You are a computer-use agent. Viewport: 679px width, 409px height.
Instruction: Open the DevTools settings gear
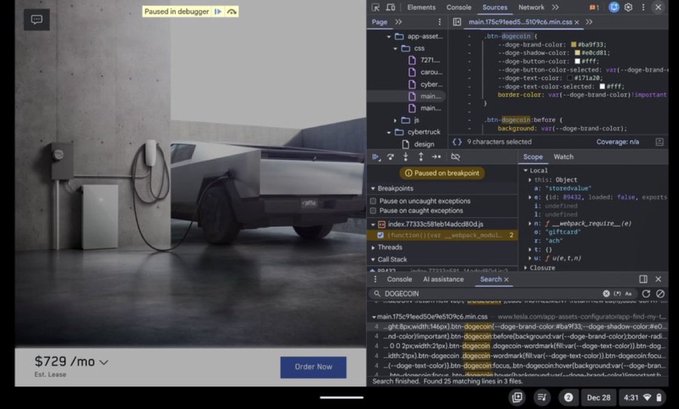click(628, 7)
